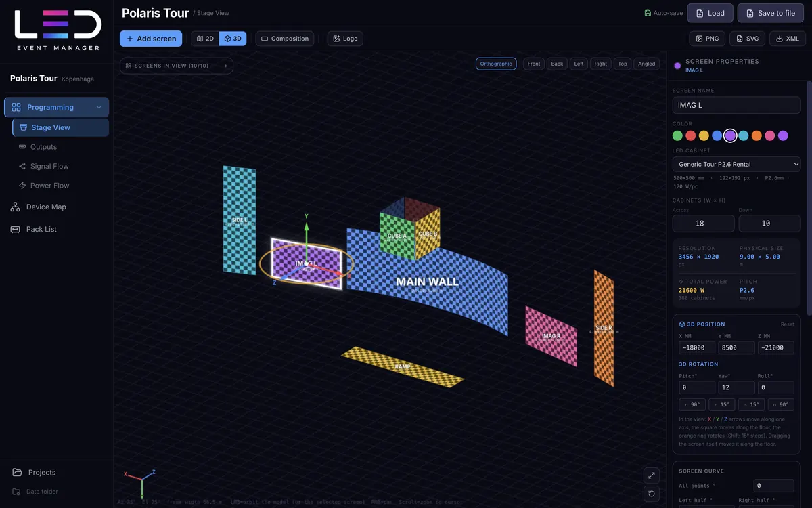Pick the yellow color swatch

[x=704, y=135]
